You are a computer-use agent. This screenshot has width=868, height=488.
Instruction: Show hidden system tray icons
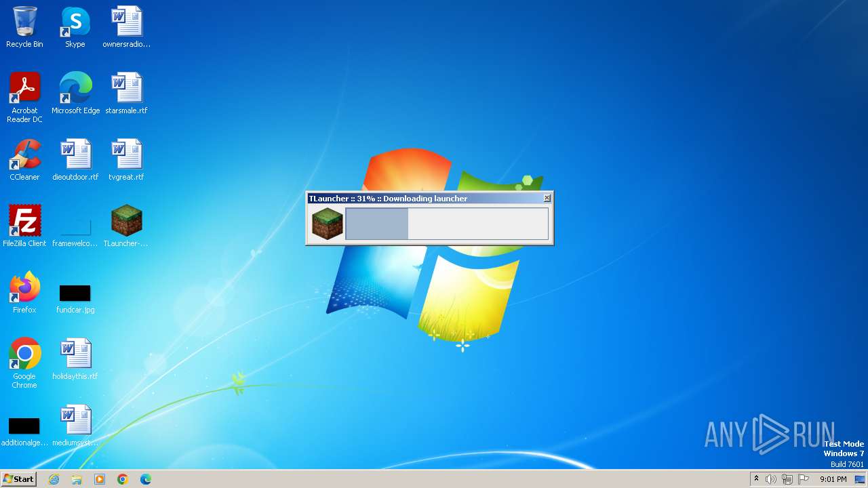pos(756,479)
